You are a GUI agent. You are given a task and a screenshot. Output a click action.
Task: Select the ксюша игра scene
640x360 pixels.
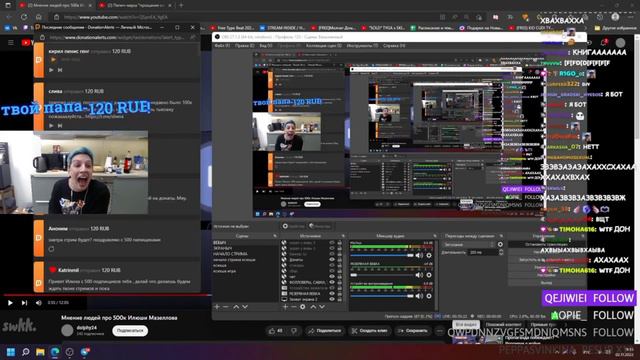point(224,271)
